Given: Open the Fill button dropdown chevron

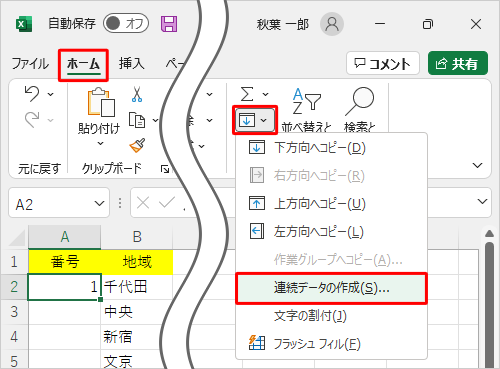Looking at the screenshot, I should click(264, 120).
